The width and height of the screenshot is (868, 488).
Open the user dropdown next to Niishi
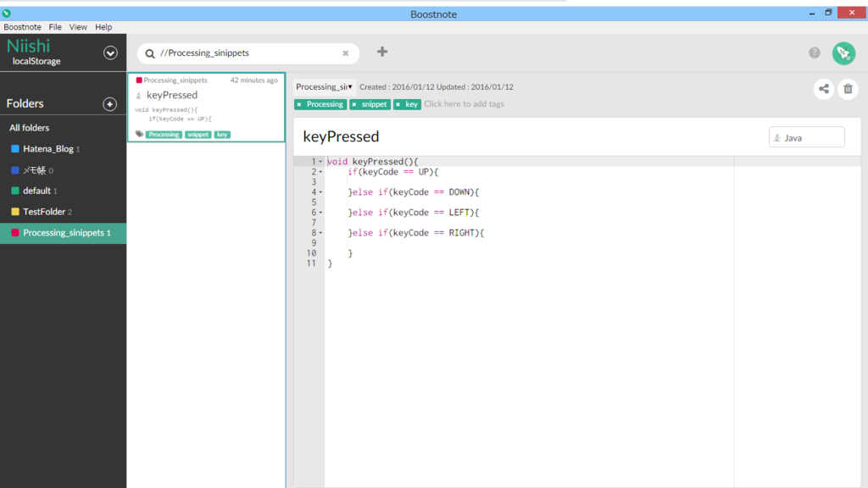(110, 53)
